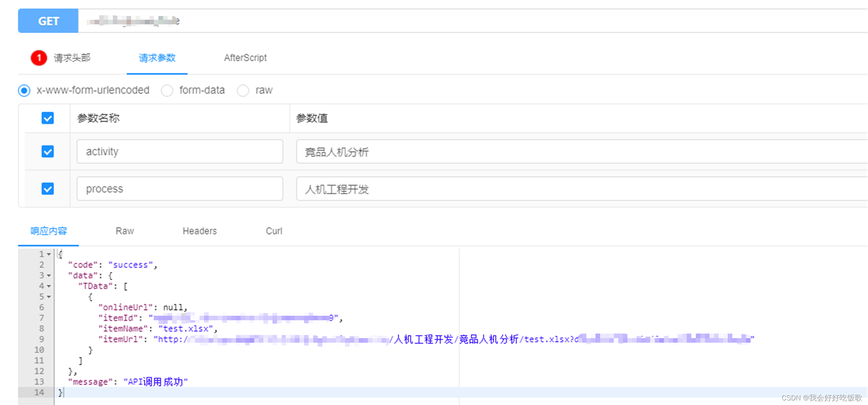This screenshot has width=868, height=405.
Task: Collapse the data object at line 3
Action: pos(49,275)
